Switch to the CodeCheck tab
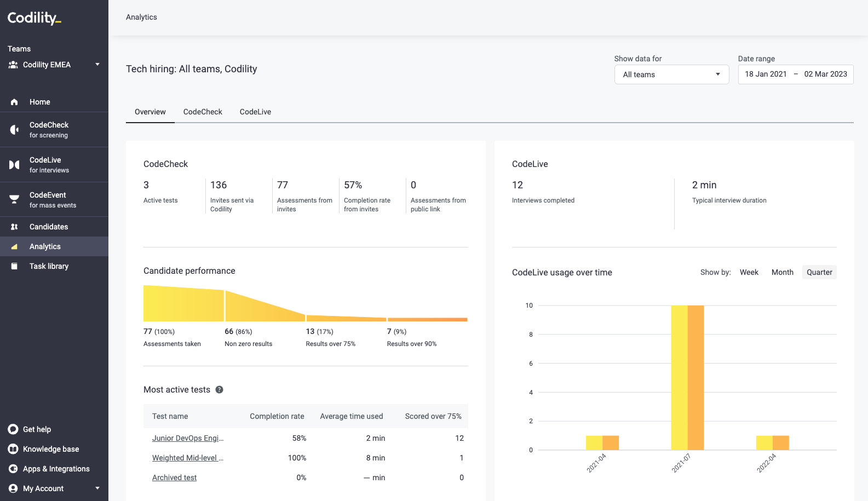This screenshot has height=501, width=868. click(x=203, y=112)
